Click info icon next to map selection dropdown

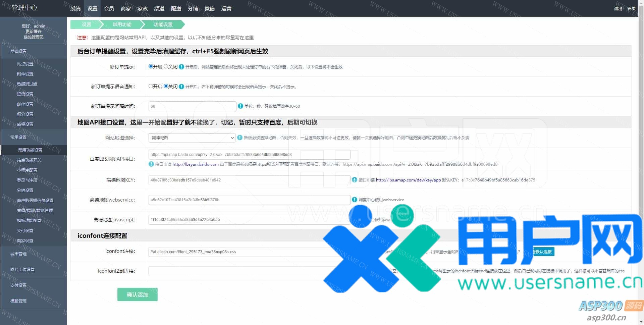(239, 138)
